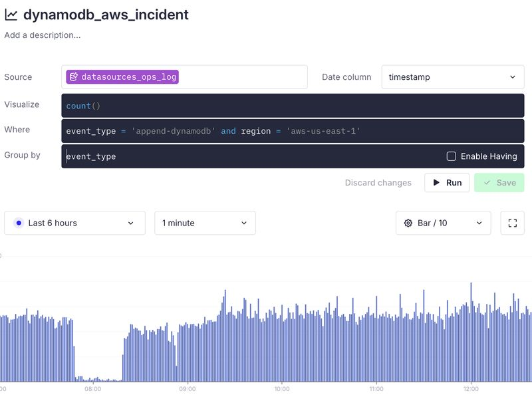Click the line chart icon beside the title

click(x=11, y=15)
